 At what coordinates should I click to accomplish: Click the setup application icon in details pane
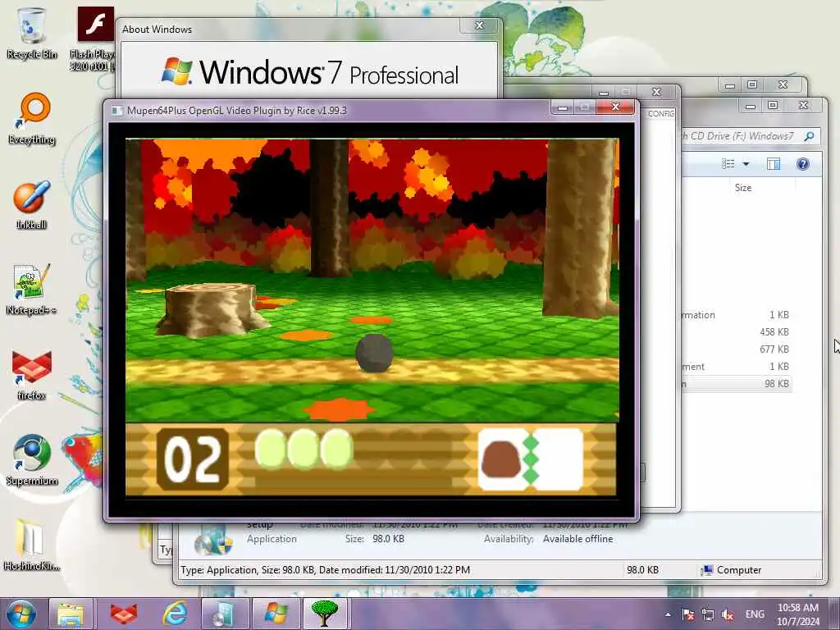pos(213,541)
